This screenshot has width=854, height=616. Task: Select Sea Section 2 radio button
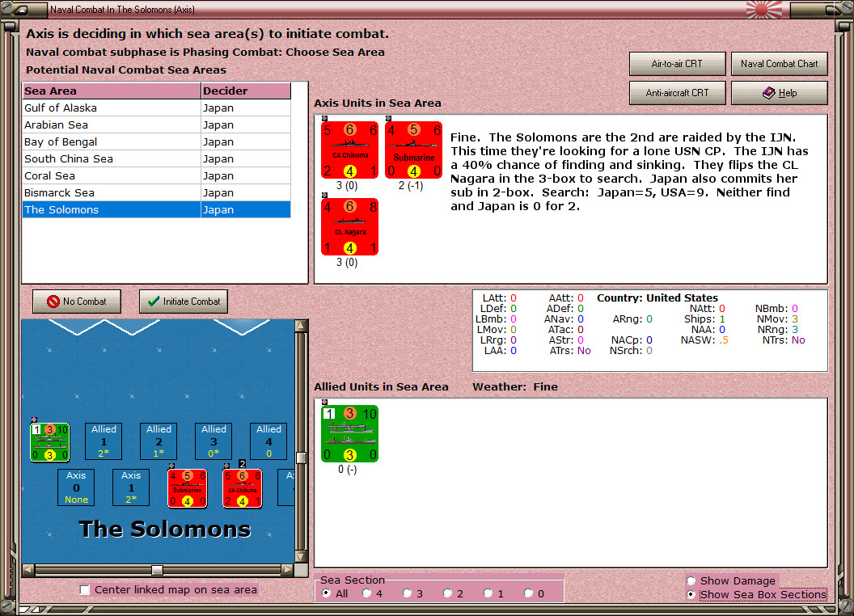click(447, 593)
